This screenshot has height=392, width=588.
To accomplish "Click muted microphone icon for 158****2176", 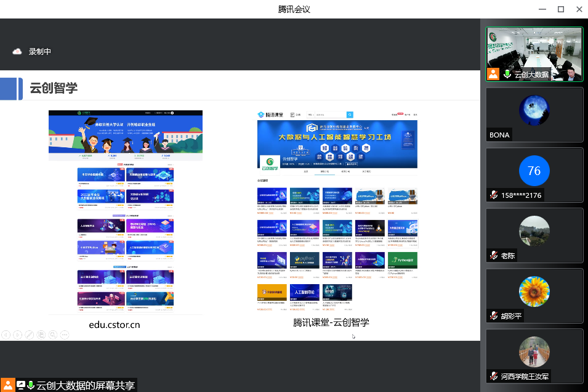I will [x=494, y=195].
